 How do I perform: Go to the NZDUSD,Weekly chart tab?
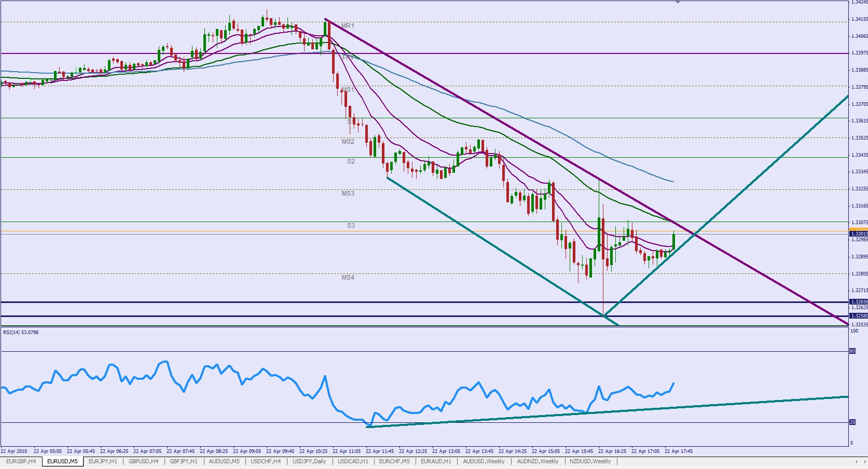tap(590, 461)
